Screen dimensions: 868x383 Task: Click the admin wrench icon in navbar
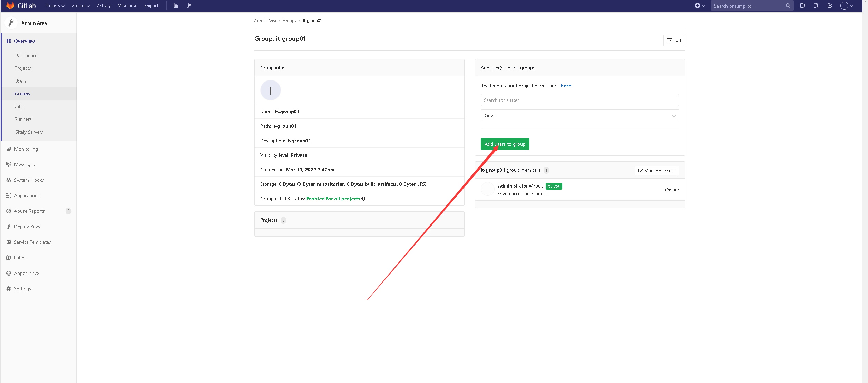(189, 6)
